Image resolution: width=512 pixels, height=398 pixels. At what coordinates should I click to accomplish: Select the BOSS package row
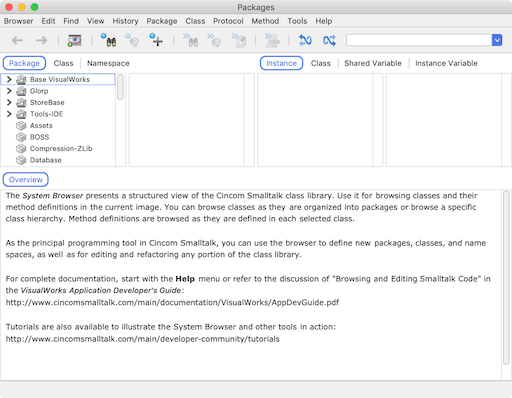pos(58,137)
